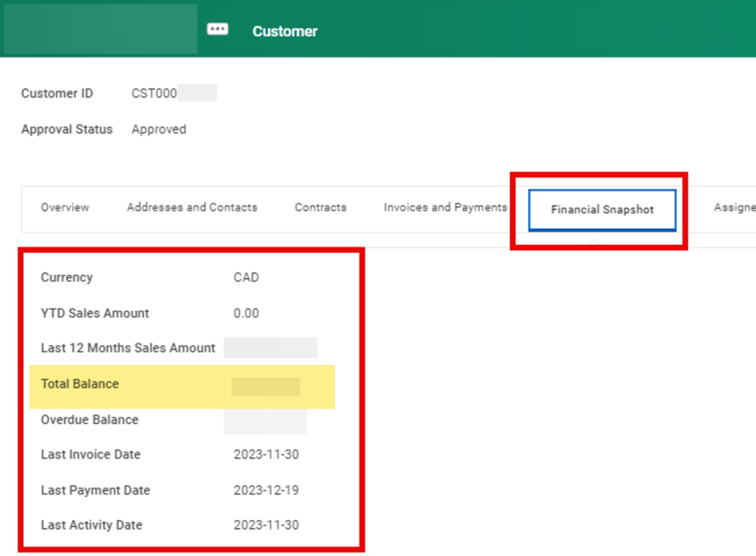756x556 pixels.
Task: Select the Last Activity Date value
Action: [x=266, y=525]
